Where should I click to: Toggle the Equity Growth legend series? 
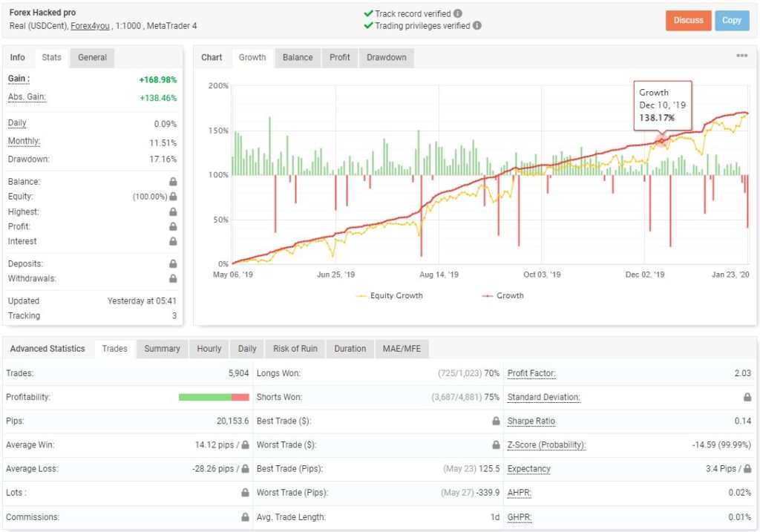(x=389, y=295)
